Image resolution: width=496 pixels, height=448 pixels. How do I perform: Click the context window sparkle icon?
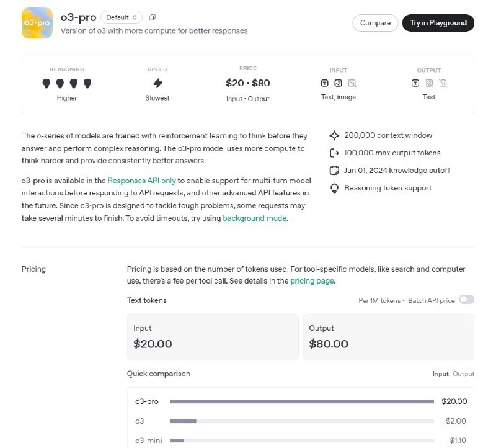334,135
